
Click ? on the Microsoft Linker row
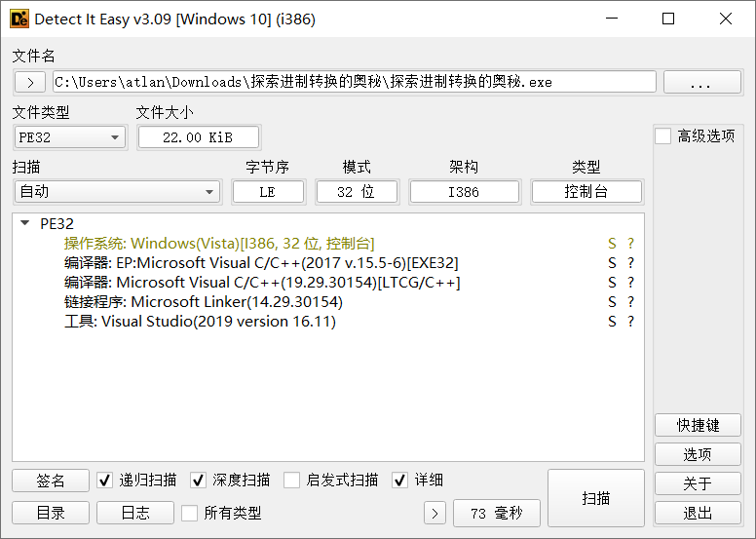pos(630,302)
